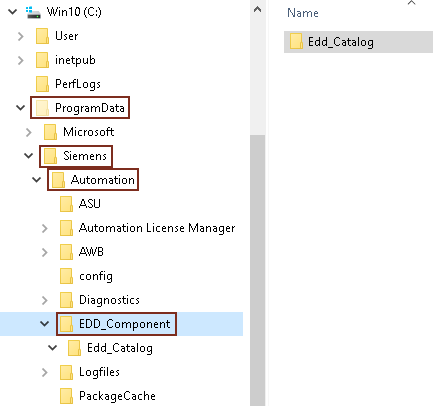
Task: Click the ProgramData folder icon
Action: (x=42, y=108)
